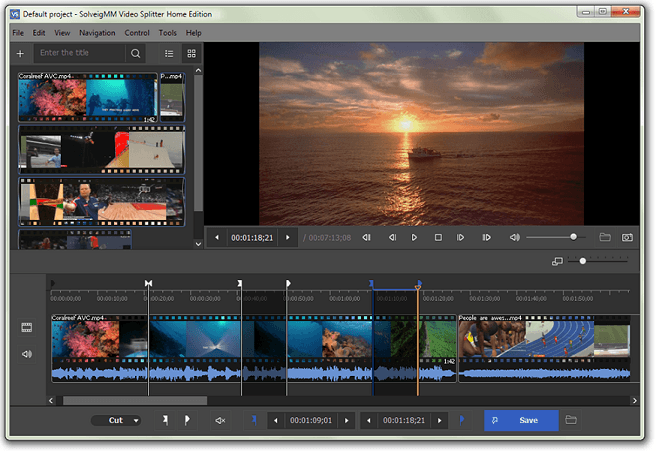Click the search magnifier icon
Viewport: 656px width, 451px height.
[136, 53]
